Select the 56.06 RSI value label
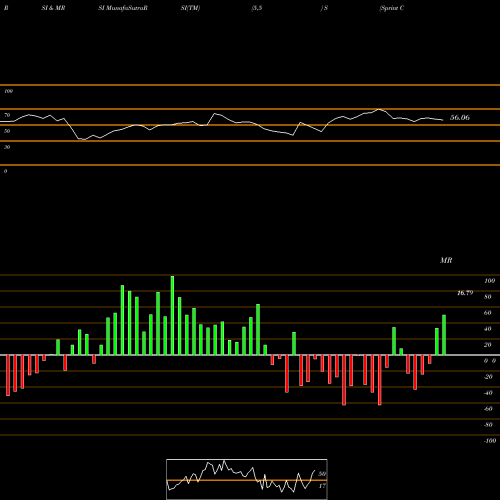This screenshot has height=500, width=500. coord(460,117)
